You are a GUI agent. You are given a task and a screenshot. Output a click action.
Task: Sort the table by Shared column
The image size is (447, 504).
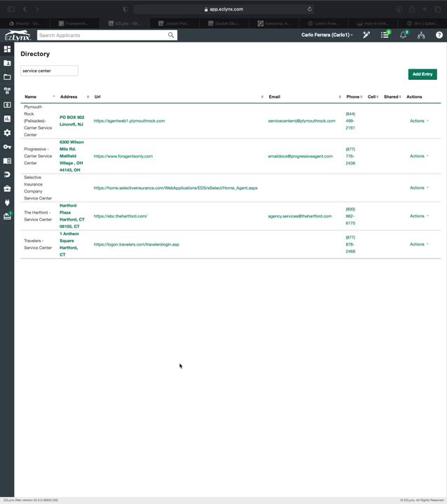click(x=392, y=97)
